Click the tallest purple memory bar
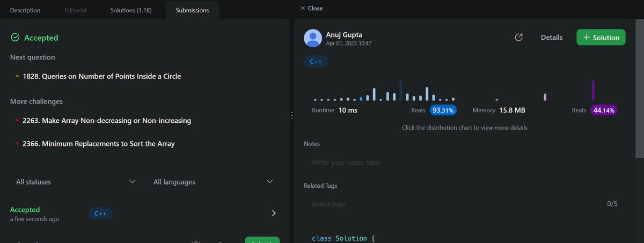 point(594,91)
